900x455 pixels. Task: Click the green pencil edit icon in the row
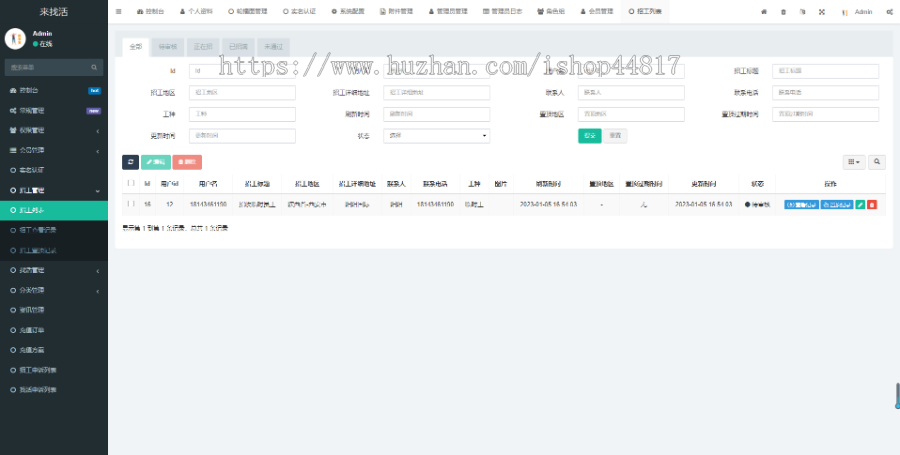coord(860,204)
